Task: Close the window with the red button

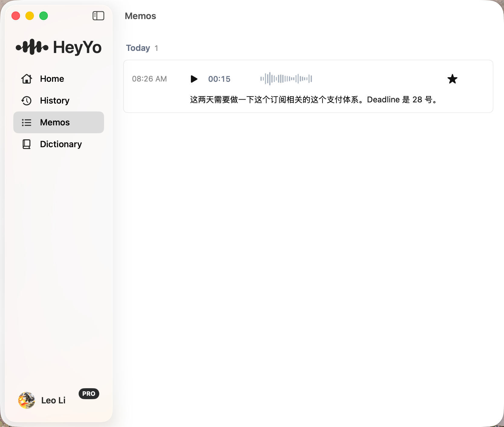Action: [x=16, y=16]
